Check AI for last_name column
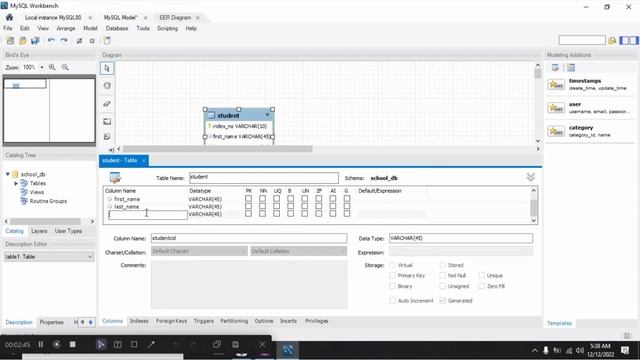640x360 pixels. (x=333, y=206)
